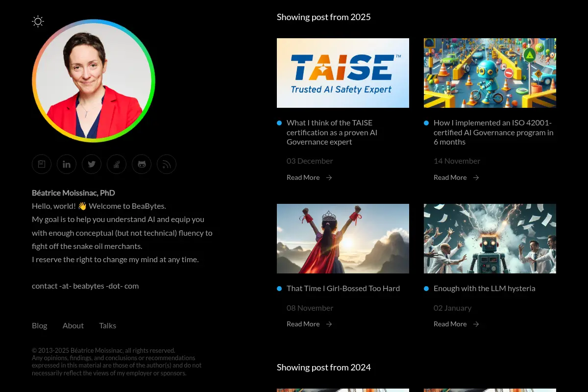Open the bookmark/publications icon link
This screenshot has width=588, height=392.
click(42, 164)
